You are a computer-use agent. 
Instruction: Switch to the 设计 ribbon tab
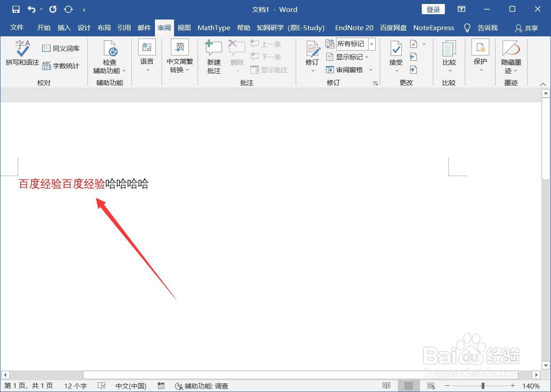[x=84, y=27]
